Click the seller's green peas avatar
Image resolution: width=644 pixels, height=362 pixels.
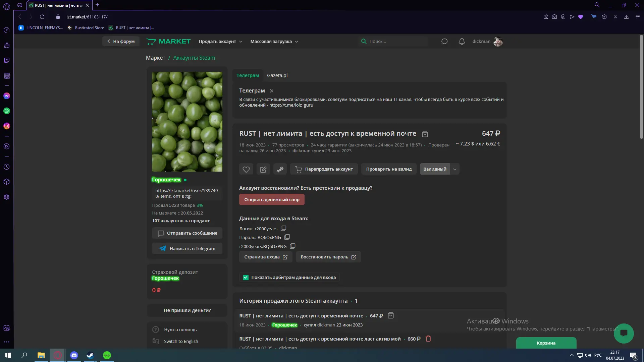point(187,122)
